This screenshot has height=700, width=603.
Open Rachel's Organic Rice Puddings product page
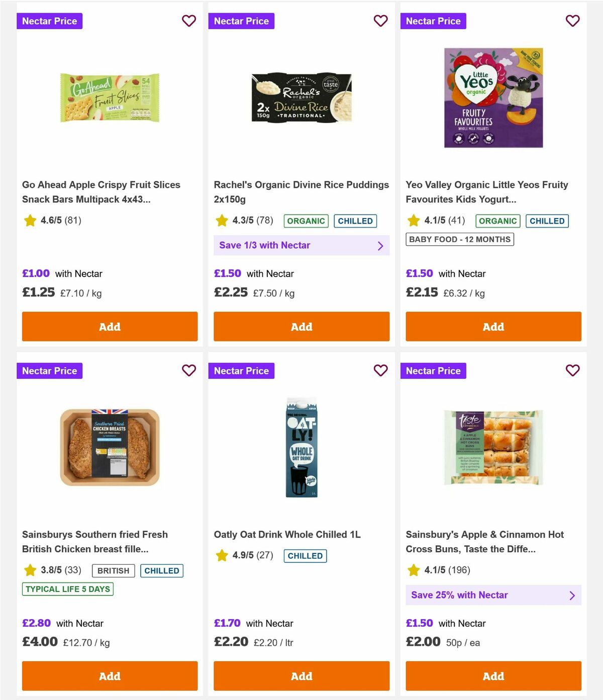coord(301,191)
